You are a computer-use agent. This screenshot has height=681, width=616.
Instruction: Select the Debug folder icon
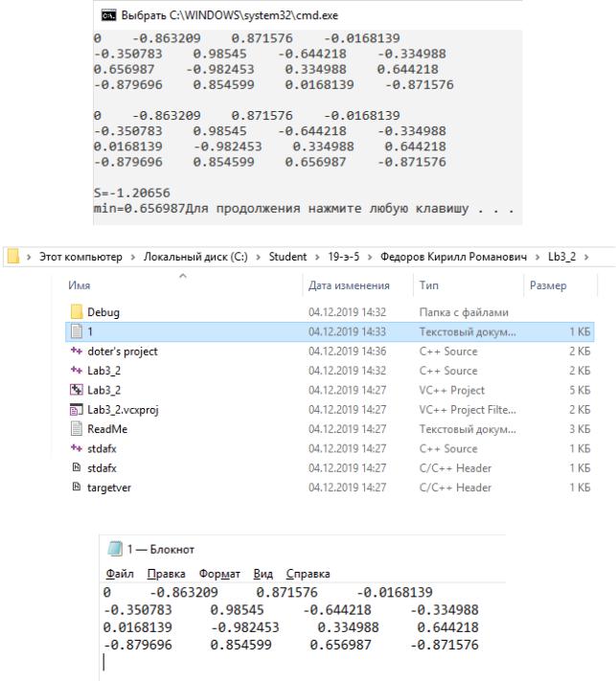click(76, 312)
